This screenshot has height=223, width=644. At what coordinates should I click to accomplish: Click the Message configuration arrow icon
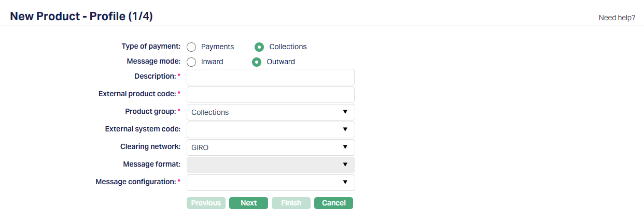[345, 183]
